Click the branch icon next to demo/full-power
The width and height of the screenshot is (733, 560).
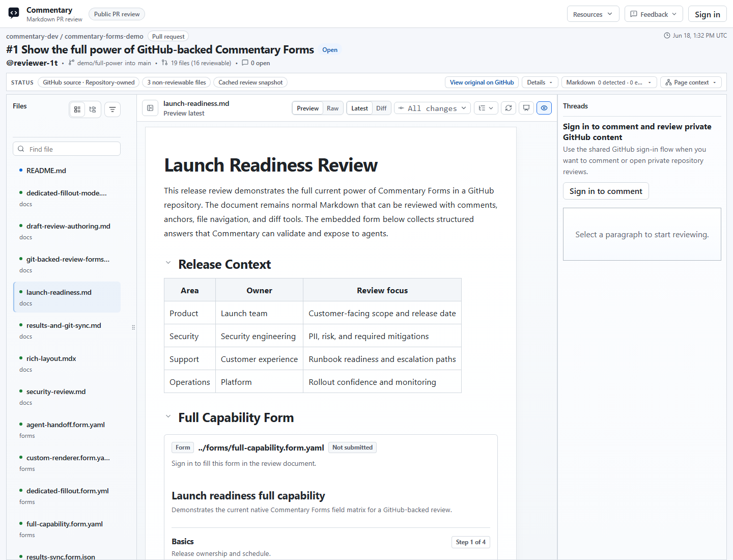71,63
